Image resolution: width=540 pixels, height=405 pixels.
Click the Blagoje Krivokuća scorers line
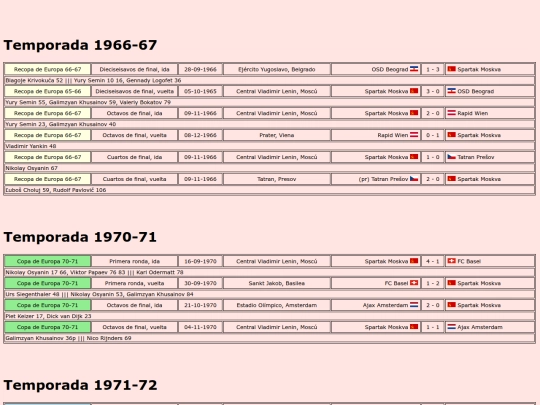(270, 80)
